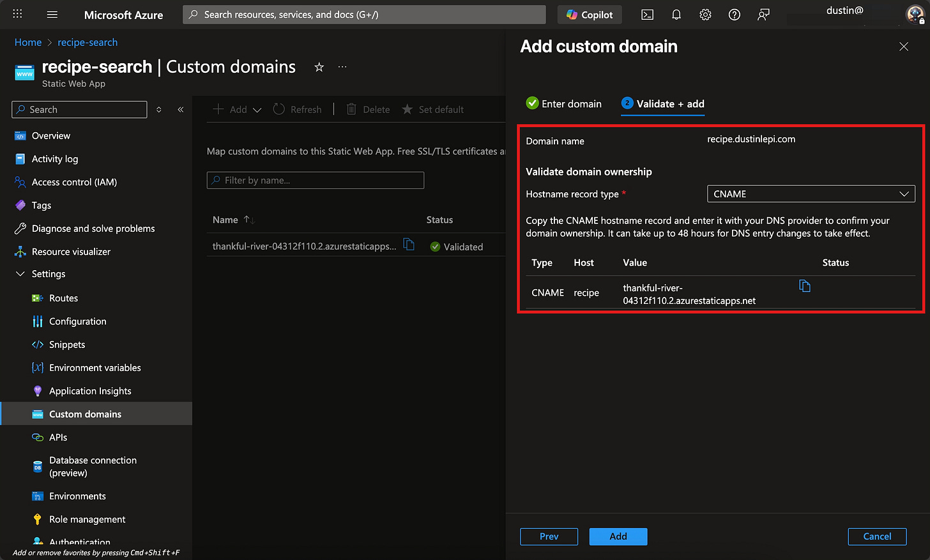Switch to the Enter domain step
Viewport: 930px width, 560px height.
563,103
